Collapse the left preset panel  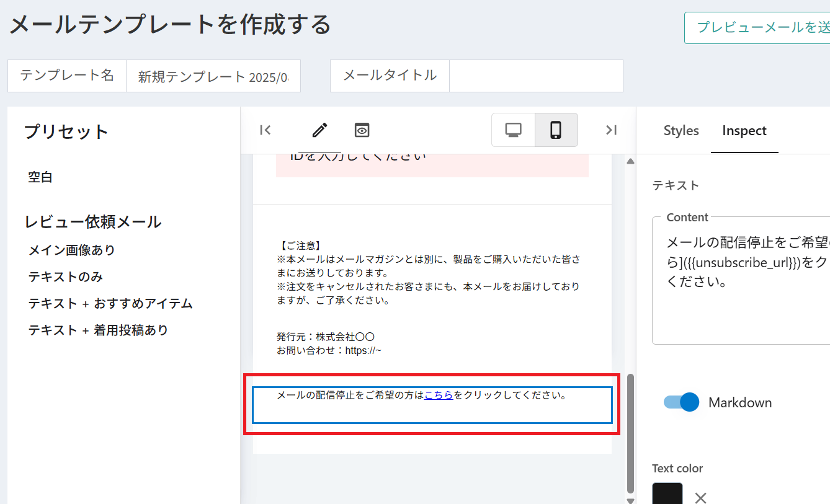(266, 130)
